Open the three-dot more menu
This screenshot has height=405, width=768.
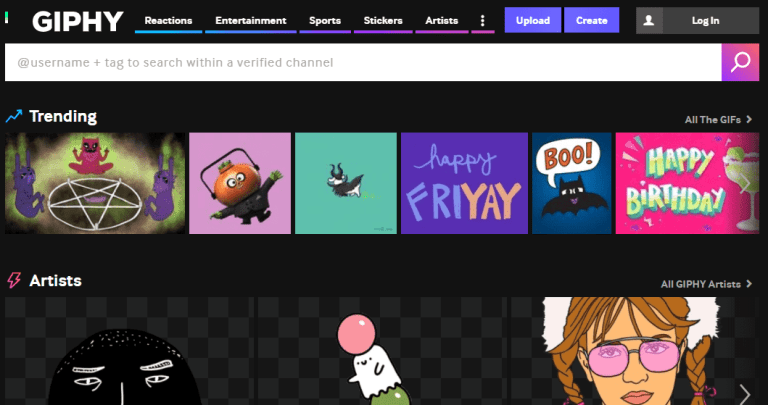click(483, 20)
